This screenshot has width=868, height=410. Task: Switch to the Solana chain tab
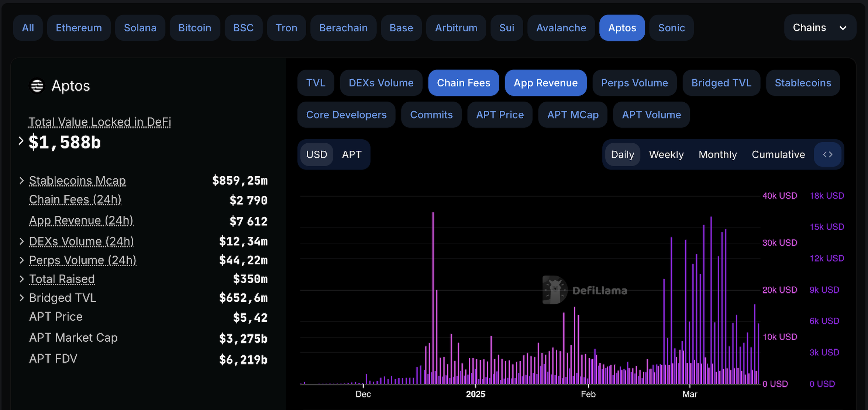point(140,28)
